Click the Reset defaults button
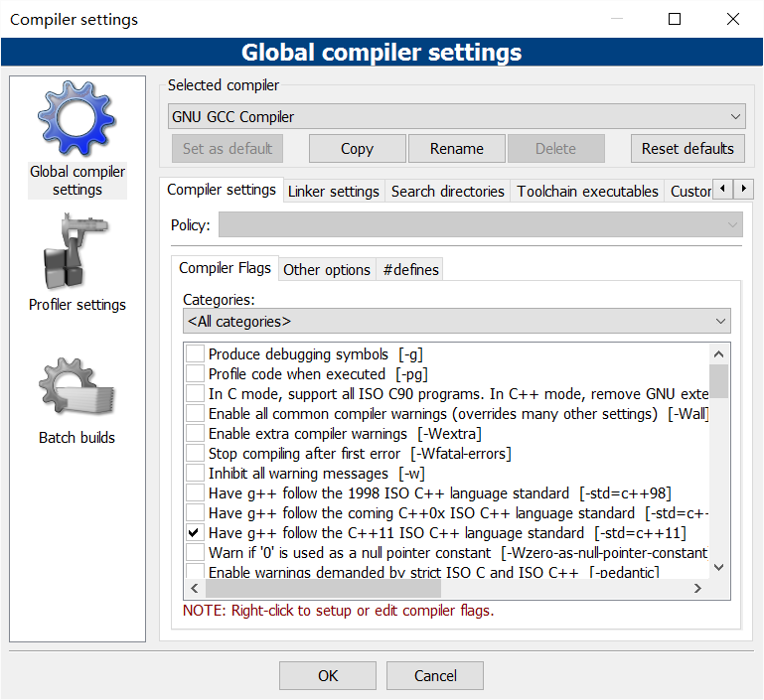 point(687,149)
